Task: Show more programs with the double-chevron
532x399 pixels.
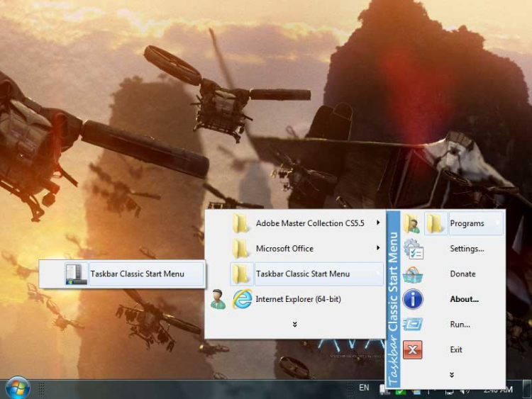Action: (294, 325)
